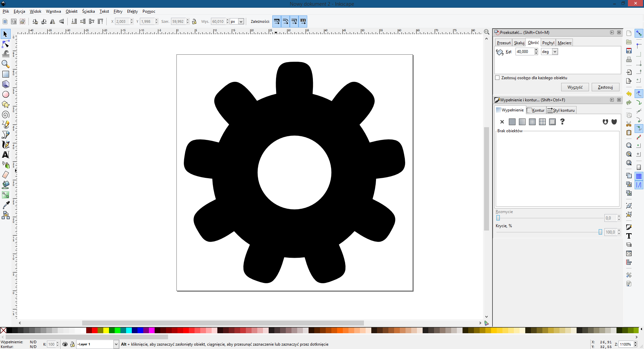The image size is (644, 349).
Task: Select the Color picker dropper tool
Action: coord(6,205)
